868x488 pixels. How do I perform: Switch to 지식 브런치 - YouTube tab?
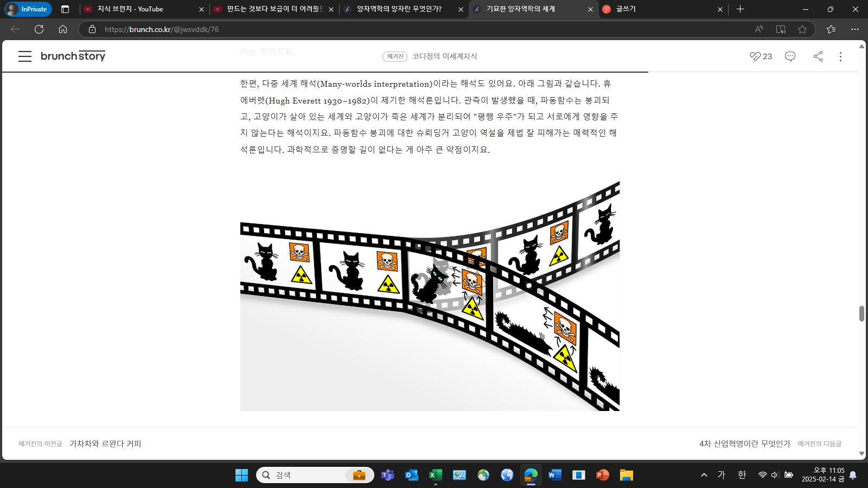(x=144, y=9)
